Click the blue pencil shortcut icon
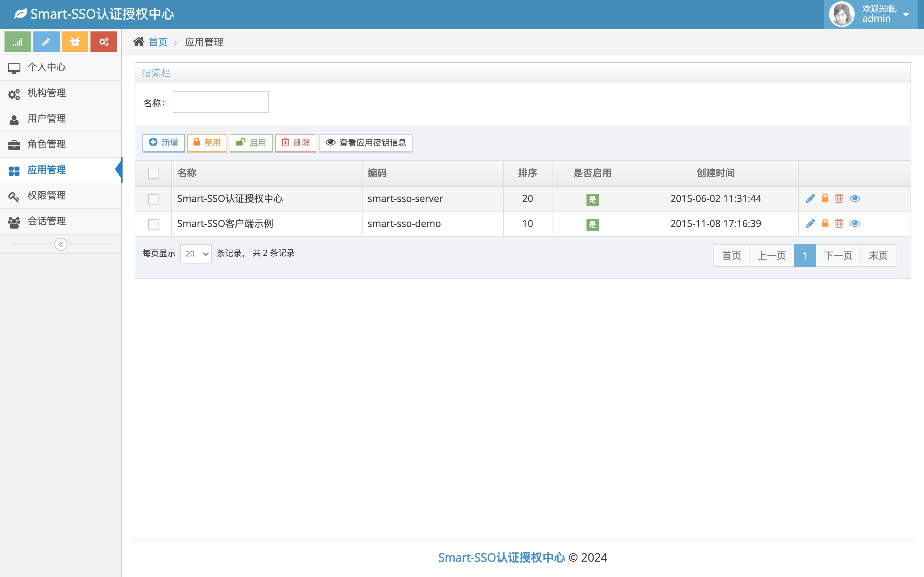 pyautogui.click(x=46, y=42)
